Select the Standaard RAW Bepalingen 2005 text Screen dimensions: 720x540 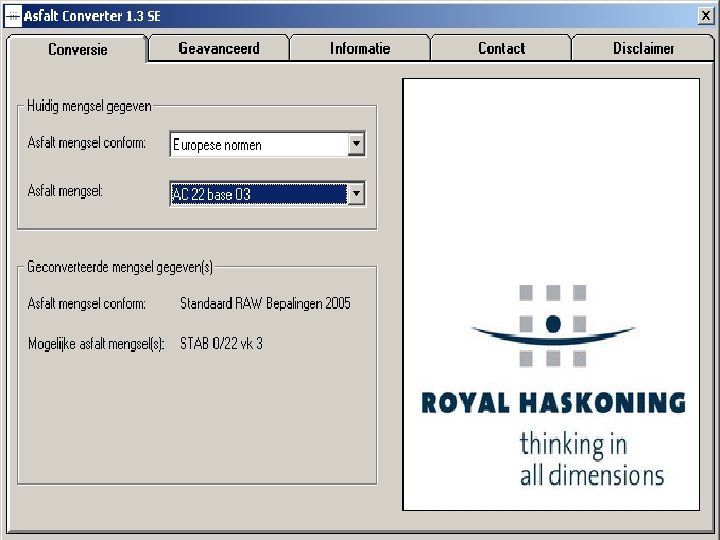click(x=265, y=304)
